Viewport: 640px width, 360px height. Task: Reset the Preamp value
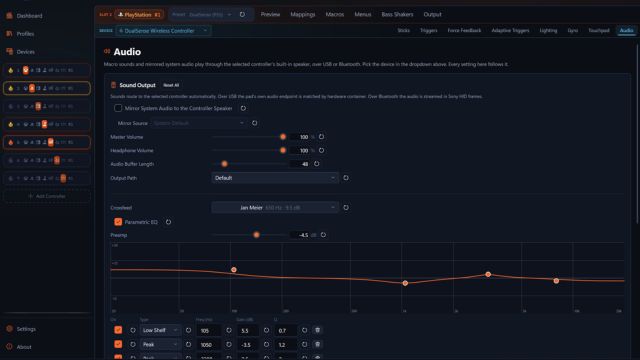click(323, 235)
